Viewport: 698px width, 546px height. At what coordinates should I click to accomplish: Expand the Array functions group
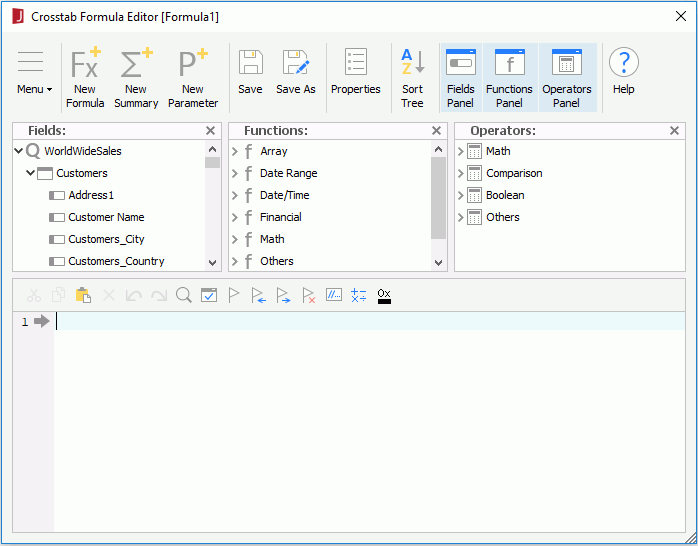pos(235,151)
